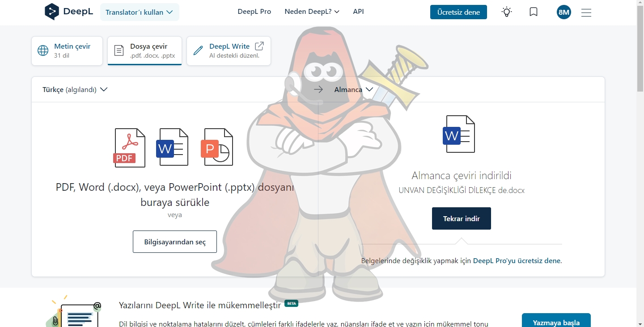The image size is (644, 327).
Task: Click the "Almanca çeviri indirildi" status text
Action: click(462, 176)
